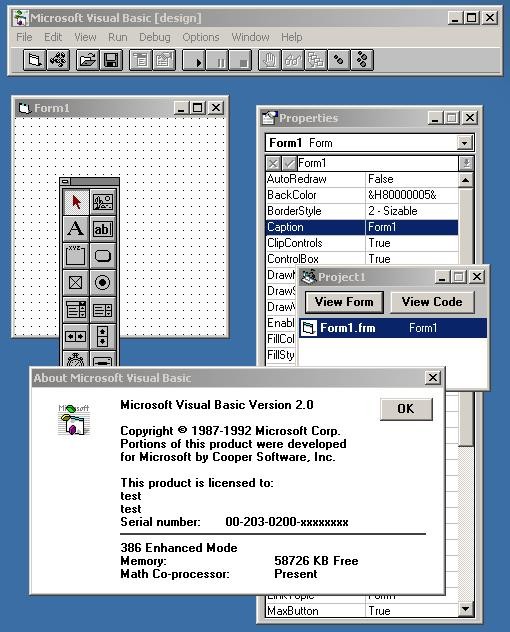The image size is (510, 632).
Task: Maximize the Form1 design window
Action: tap(198, 108)
